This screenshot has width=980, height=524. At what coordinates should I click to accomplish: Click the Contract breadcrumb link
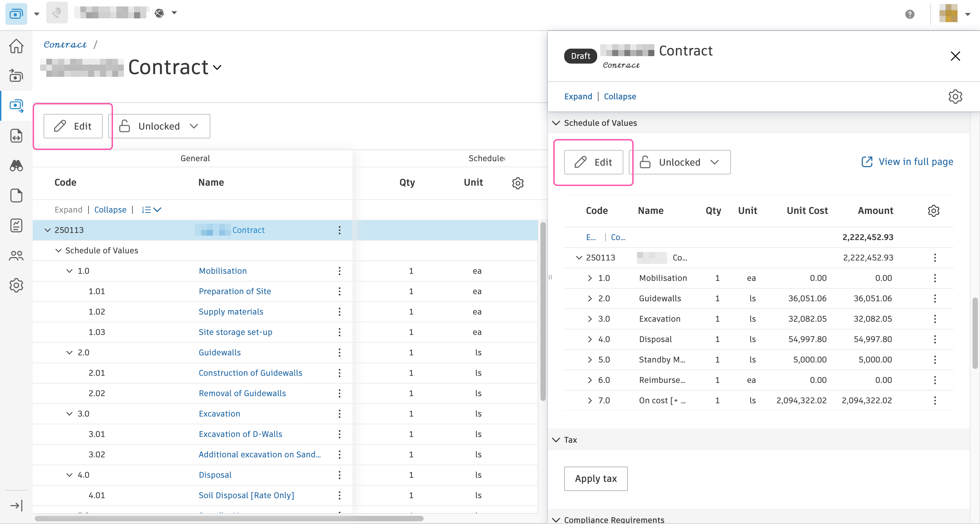pyautogui.click(x=65, y=45)
